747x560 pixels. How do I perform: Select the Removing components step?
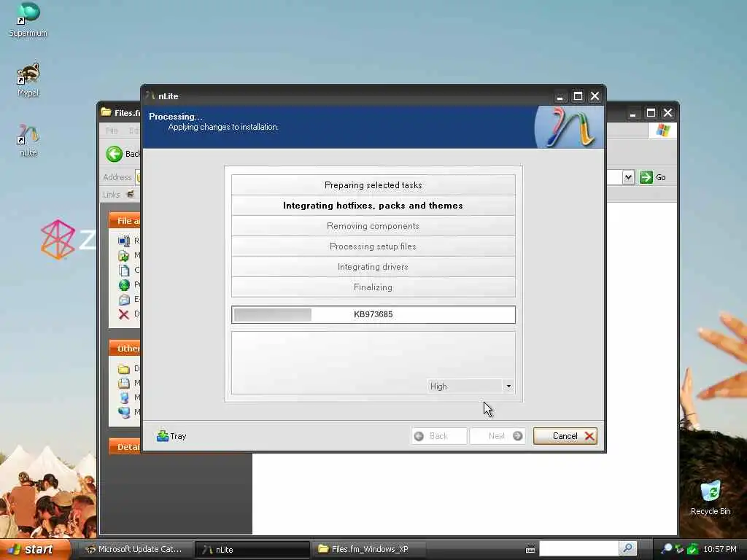click(373, 226)
